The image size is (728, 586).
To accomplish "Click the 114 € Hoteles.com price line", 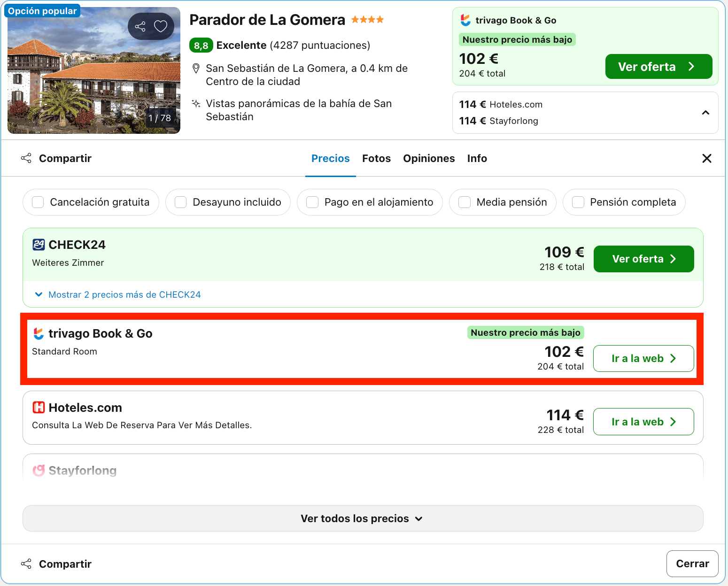I will point(501,104).
